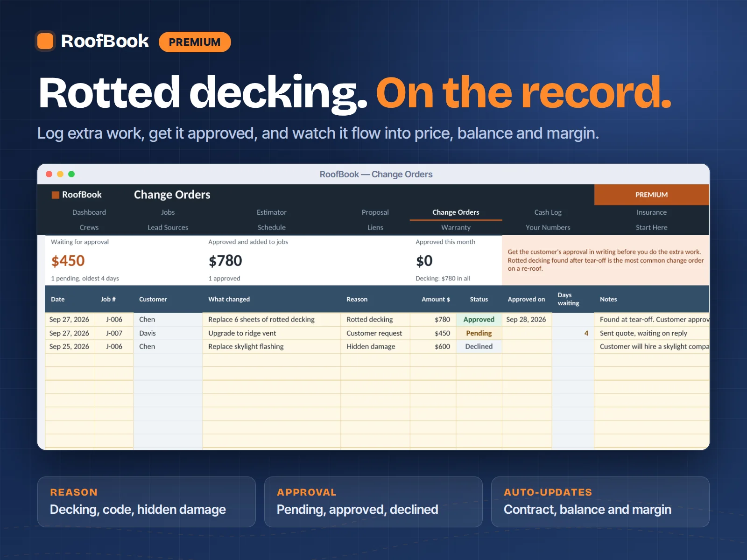This screenshot has width=747, height=560.
Task: Switch to Lead Sources tab
Action: point(168,227)
